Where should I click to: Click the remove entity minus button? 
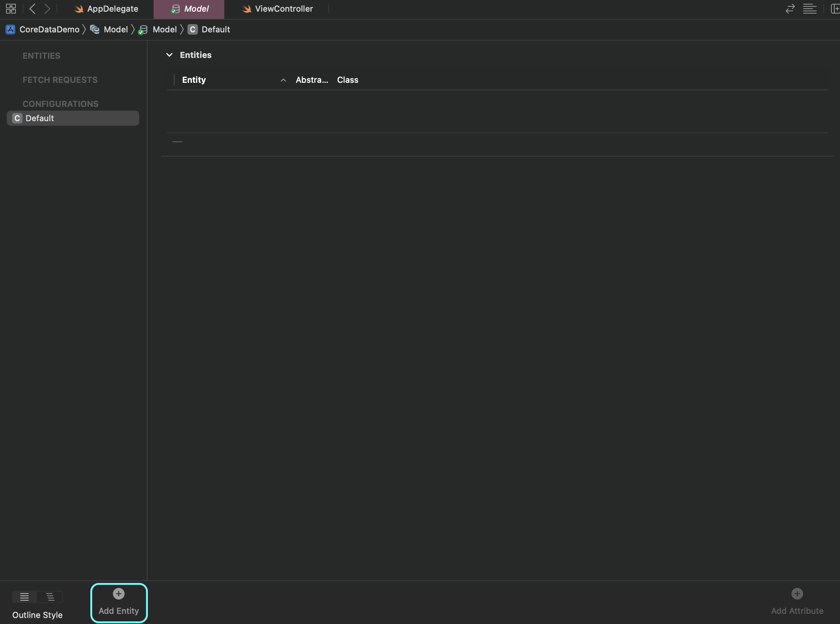tap(177, 142)
